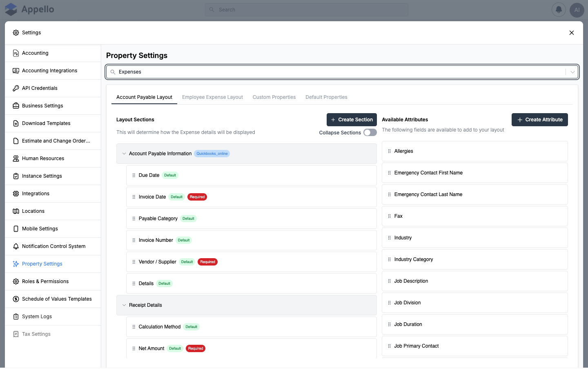Click the Create Attribute button
The width and height of the screenshot is (588, 375).
[540, 120]
